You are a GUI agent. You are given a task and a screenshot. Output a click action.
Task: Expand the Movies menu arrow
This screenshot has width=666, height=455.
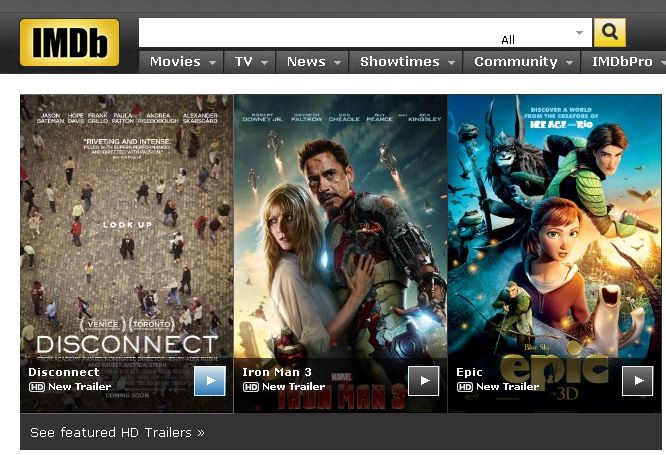point(212,63)
